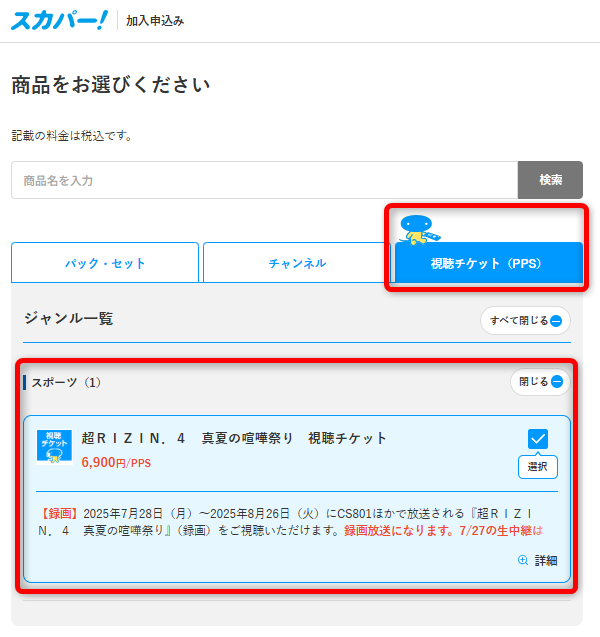Image resolution: width=600 pixels, height=637 pixels.
Task: Click the ジャンル一覧 heading
Action: [68, 318]
